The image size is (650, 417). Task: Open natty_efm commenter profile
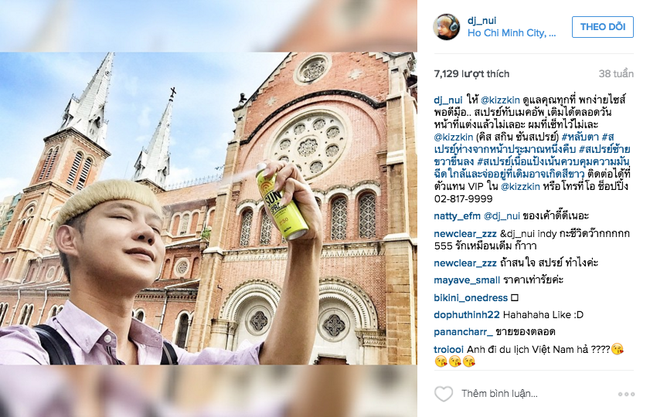(x=457, y=216)
